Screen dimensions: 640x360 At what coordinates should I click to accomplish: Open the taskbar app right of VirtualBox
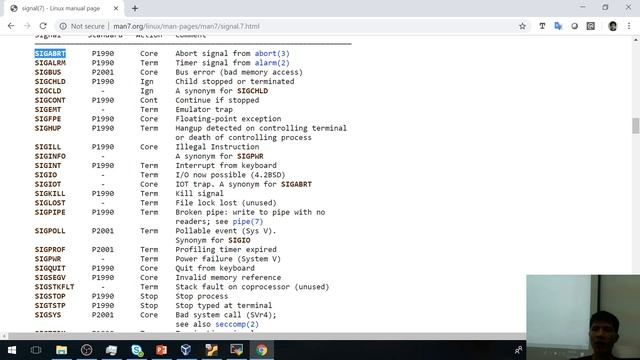[211, 350]
